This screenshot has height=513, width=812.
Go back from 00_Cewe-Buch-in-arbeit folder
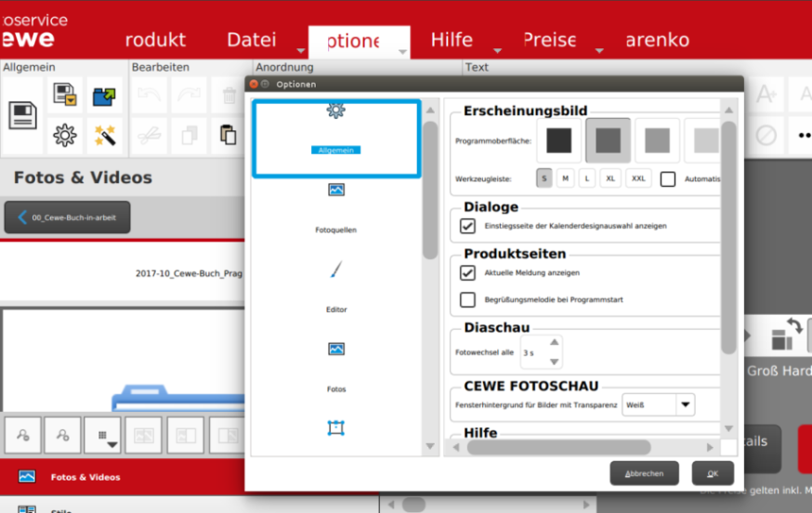coord(67,217)
